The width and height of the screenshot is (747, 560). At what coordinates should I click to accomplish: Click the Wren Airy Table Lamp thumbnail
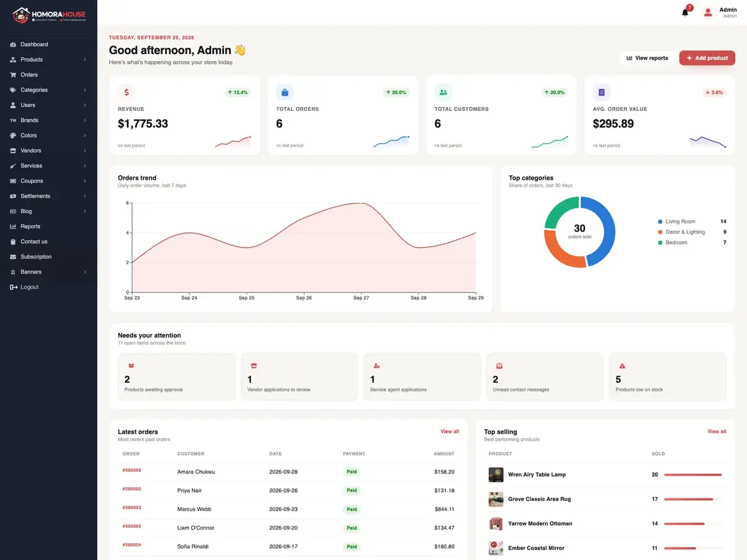pyautogui.click(x=496, y=475)
